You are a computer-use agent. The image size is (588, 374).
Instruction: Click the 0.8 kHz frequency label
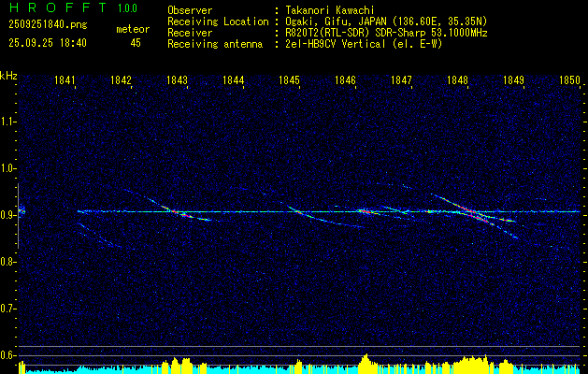click(x=7, y=262)
